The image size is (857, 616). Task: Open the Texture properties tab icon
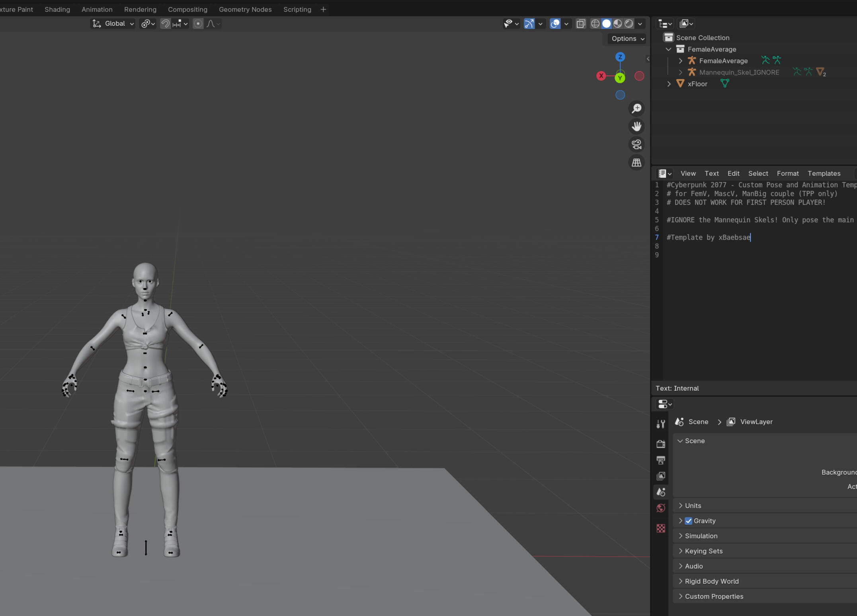[x=661, y=528]
